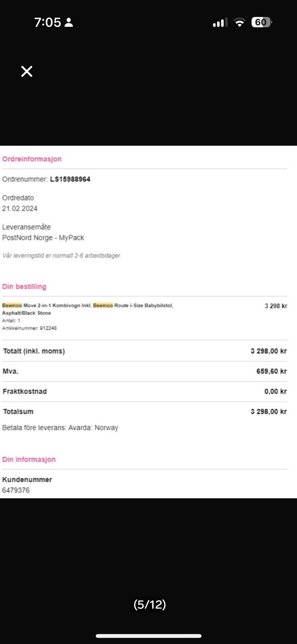Tap the home indicator bar at bottom
Image resolution: width=297 pixels, height=644 pixels.
[x=148, y=636]
